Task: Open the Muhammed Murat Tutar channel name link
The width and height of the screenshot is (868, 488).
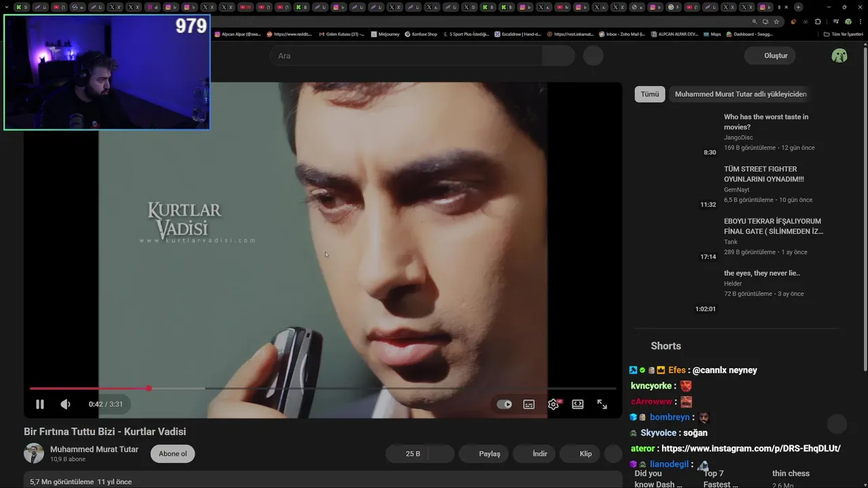Action: (x=94, y=449)
